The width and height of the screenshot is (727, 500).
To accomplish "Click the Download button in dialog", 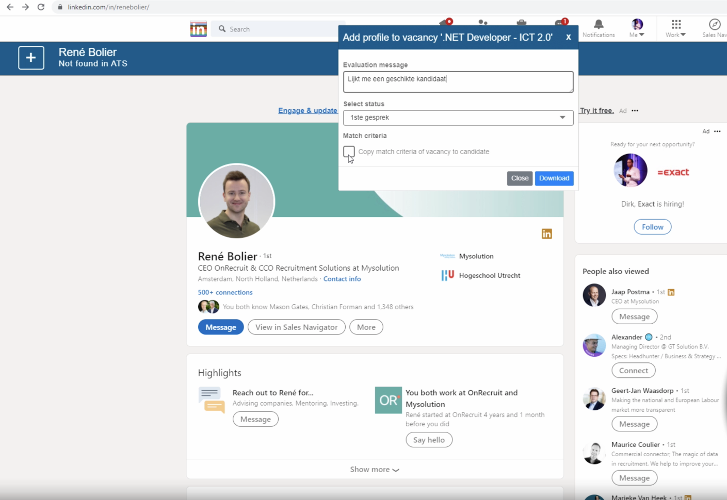I will 554,178.
